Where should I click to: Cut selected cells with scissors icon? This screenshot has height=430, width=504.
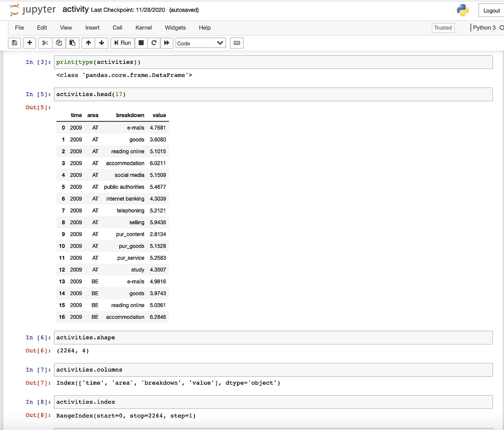tap(45, 43)
